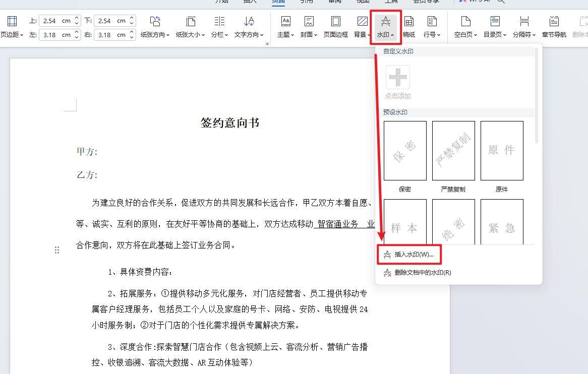The height and width of the screenshot is (374, 588).
Task: Select the 严禁复制 preset watermark
Action: point(453,150)
